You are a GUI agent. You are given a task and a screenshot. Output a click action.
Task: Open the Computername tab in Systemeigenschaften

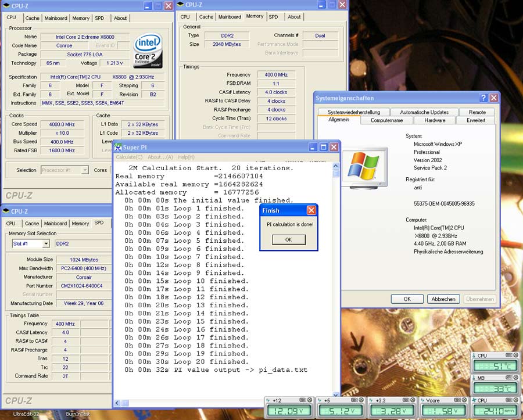pos(386,120)
